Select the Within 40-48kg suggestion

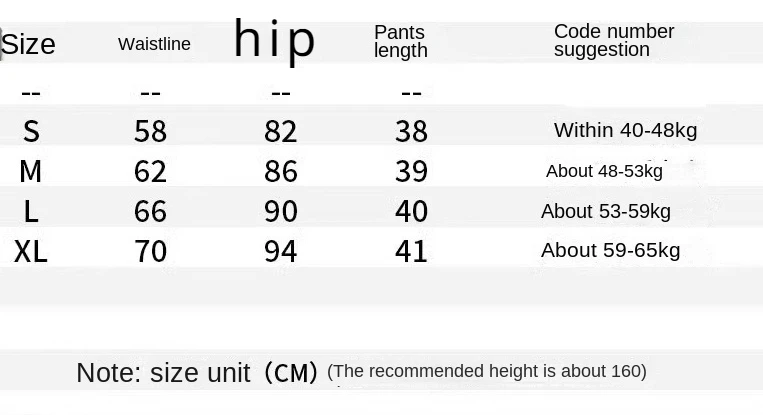point(625,130)
